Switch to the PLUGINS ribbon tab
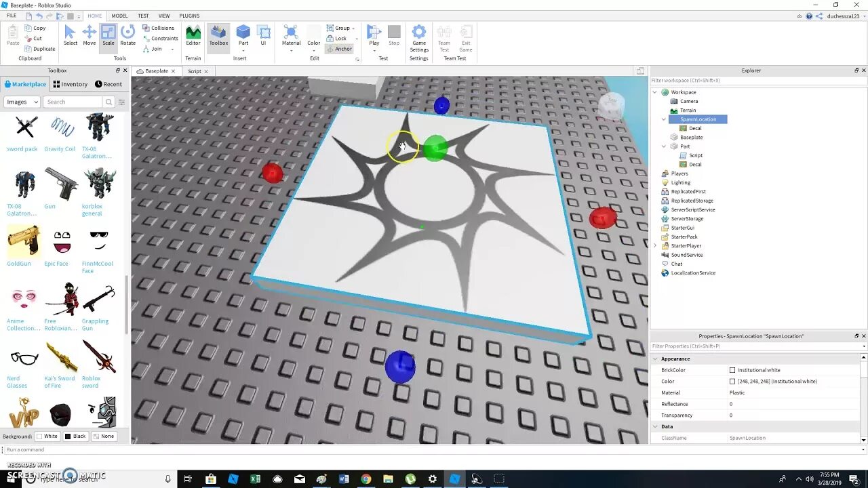 pos(189,16)
